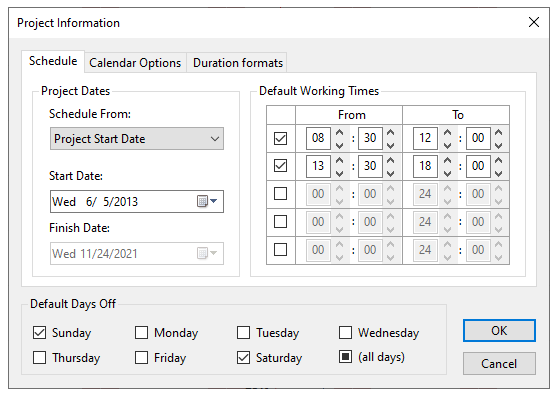Increase first row From hour with up arrow

[x=340, y=132]
